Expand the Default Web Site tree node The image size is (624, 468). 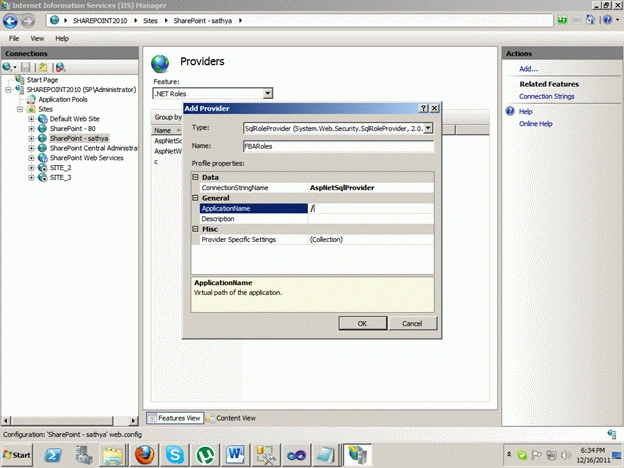[31, 119]
